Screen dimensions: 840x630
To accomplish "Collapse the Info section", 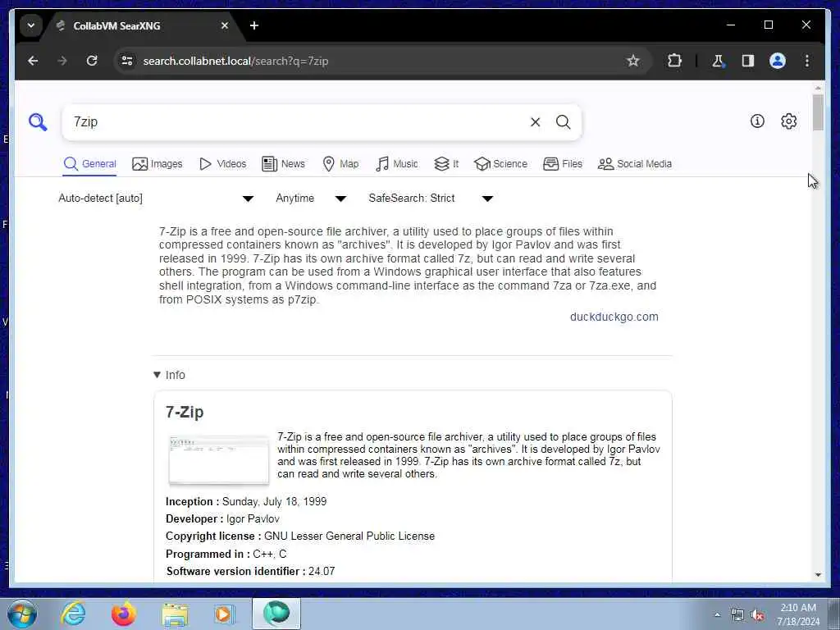I will pos(169,375).
